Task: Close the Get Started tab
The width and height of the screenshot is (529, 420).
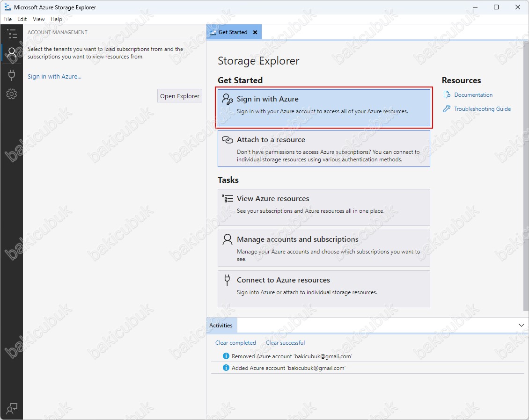Action: (255, 32)
